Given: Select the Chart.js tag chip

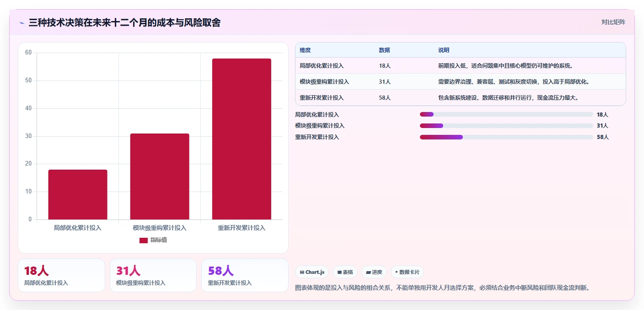Looking at the screenshot, I should (x=312, y=272).
